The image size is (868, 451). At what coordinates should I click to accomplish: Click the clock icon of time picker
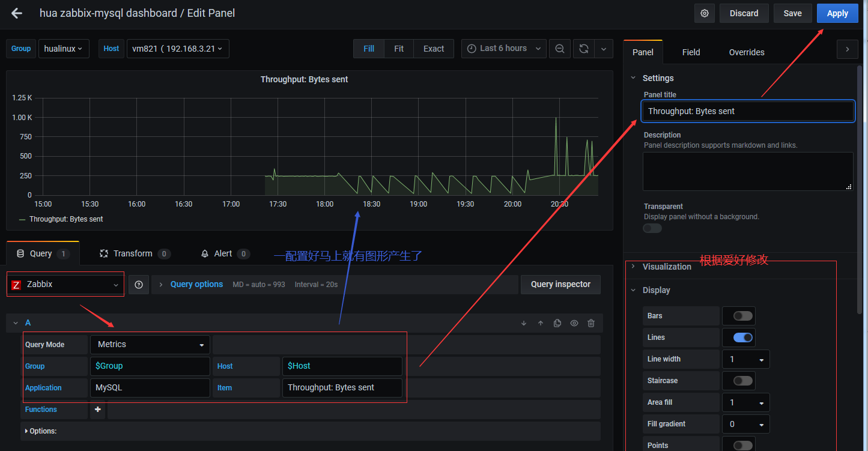click(x=472, y=49)
